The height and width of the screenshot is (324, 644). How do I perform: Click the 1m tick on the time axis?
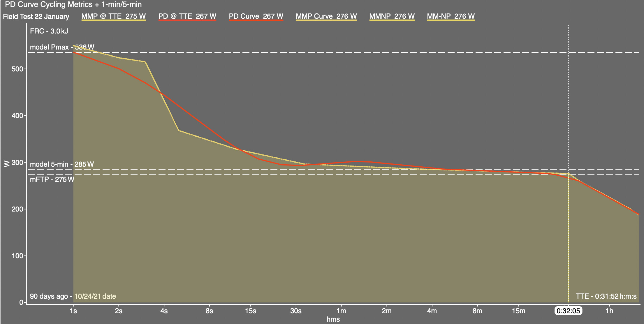point(341,311)
